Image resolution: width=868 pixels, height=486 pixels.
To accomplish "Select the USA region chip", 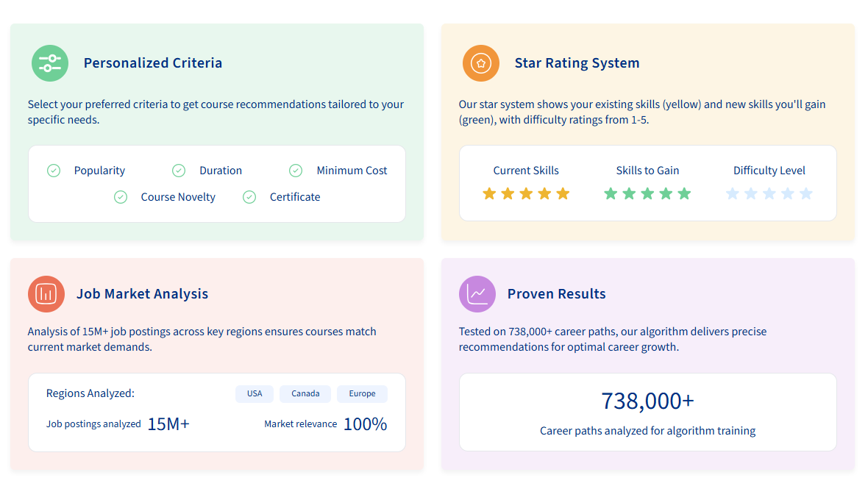I will (254, 393).
